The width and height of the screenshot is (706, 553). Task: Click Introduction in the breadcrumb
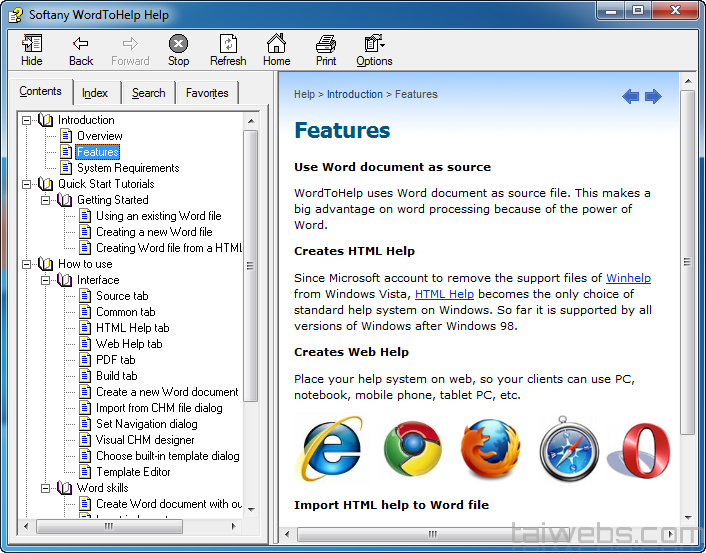point(354,94)
